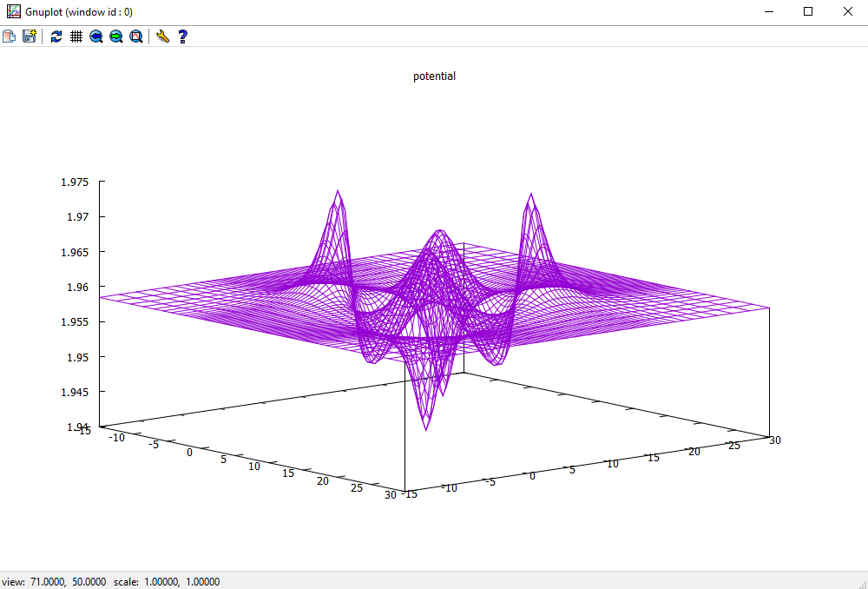The image size is (868, 589).
Task: Replot the graph with the refresh icon
Action: pyautogui.click(x=56, y=36)
